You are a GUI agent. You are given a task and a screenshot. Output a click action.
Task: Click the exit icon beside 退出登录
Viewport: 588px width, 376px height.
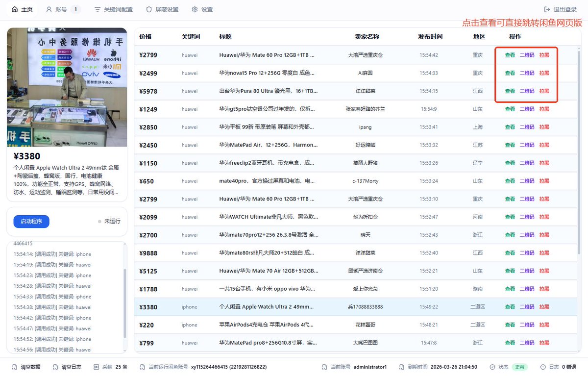coord(547,9)
